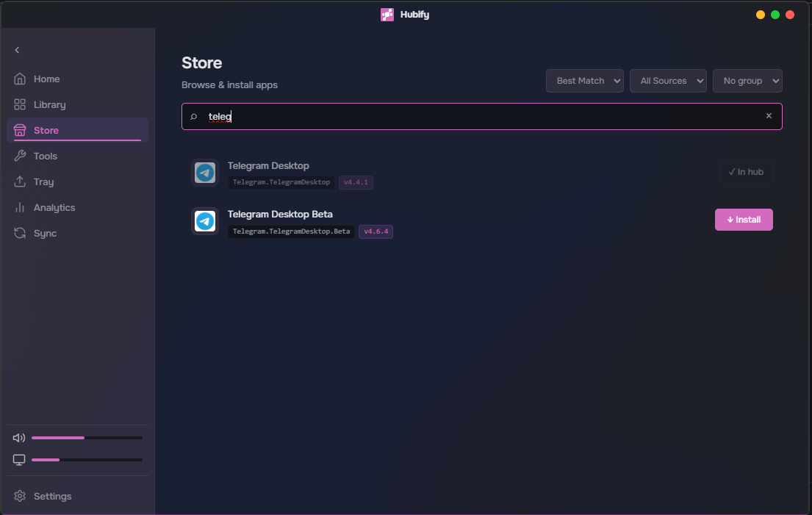Click the Telegram Desktop app icon
Screen dimensions: 812x515
pos(205,173)
